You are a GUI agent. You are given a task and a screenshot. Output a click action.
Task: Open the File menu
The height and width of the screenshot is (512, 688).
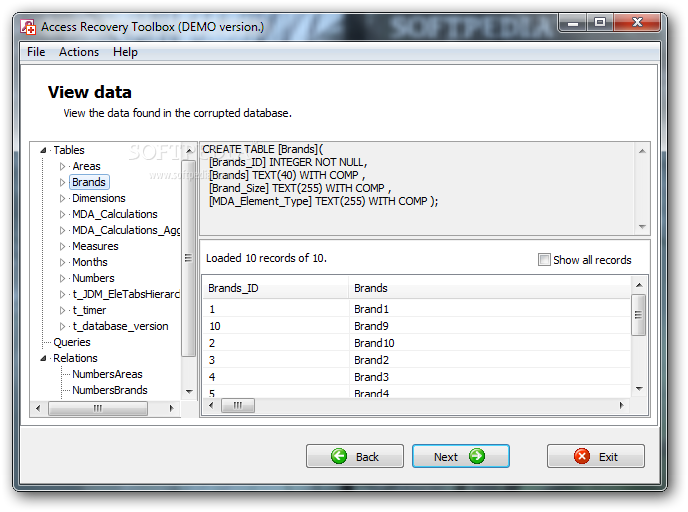(x=36, y=52)
